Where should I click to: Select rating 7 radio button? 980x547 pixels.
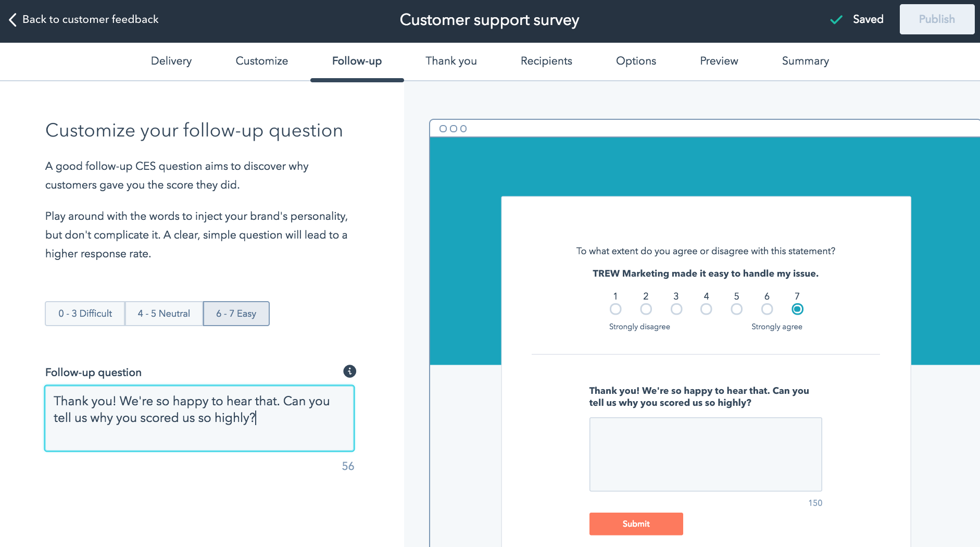(x=797, y=309)
